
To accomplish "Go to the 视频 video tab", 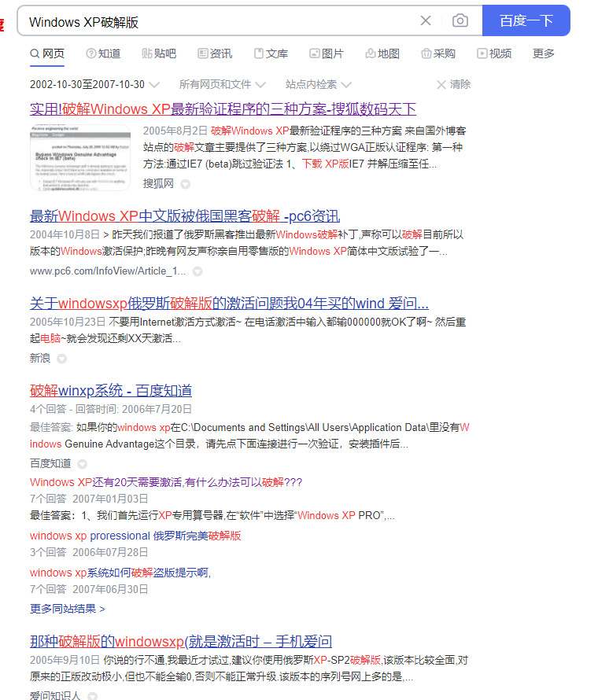I will [x=494, y=53].
